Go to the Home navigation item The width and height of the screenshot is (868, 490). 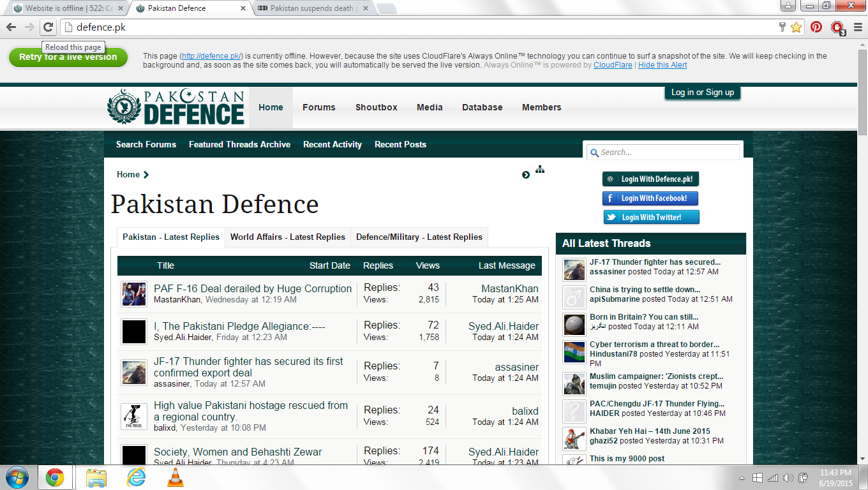tap(271, 107)
